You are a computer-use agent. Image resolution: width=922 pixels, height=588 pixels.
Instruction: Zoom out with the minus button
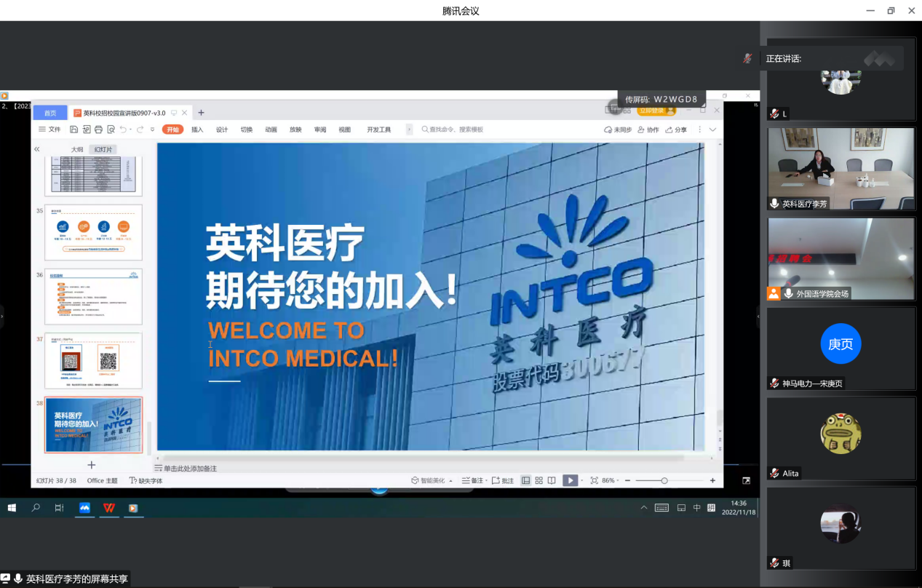(x=627, y=480)
